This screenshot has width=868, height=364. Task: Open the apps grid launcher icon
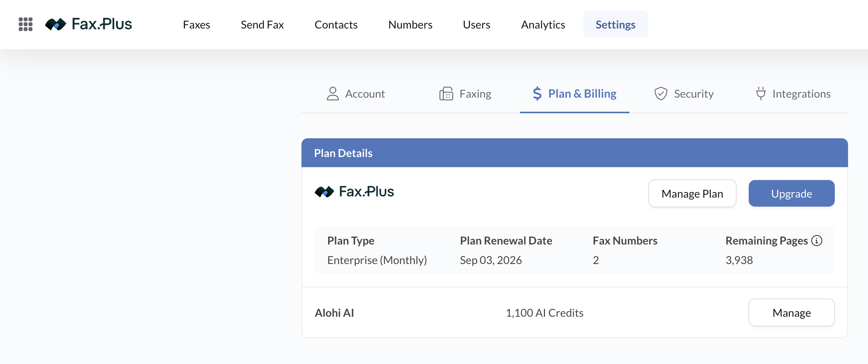25,24
